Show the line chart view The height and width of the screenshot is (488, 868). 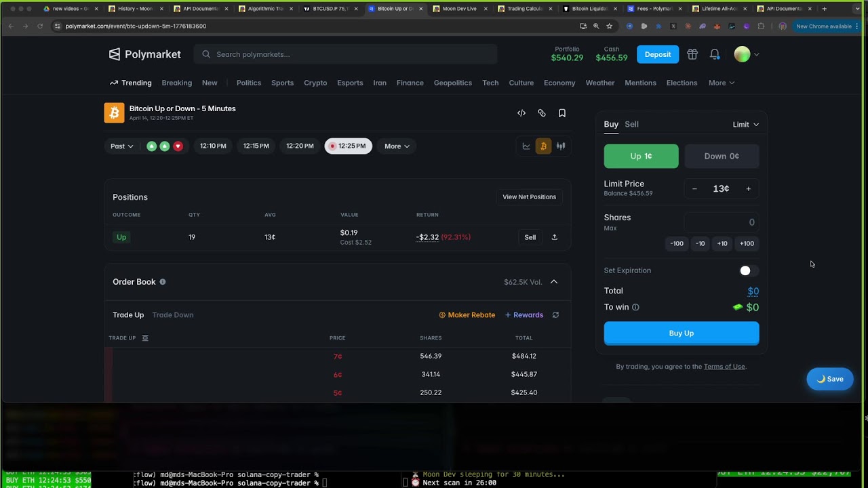[x=526, y=146]
